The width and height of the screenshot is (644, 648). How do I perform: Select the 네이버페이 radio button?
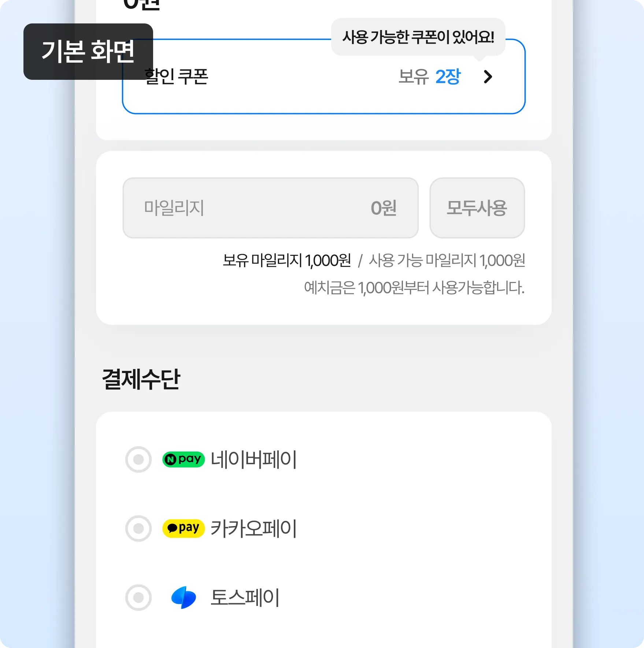coord(138,459)
